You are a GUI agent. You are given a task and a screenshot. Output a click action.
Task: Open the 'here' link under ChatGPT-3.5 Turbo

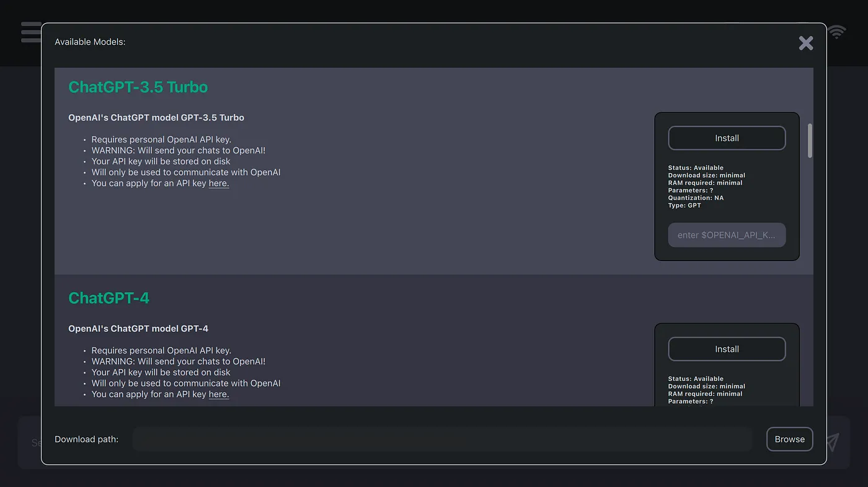pyautogui.click(x=219, y=183)
